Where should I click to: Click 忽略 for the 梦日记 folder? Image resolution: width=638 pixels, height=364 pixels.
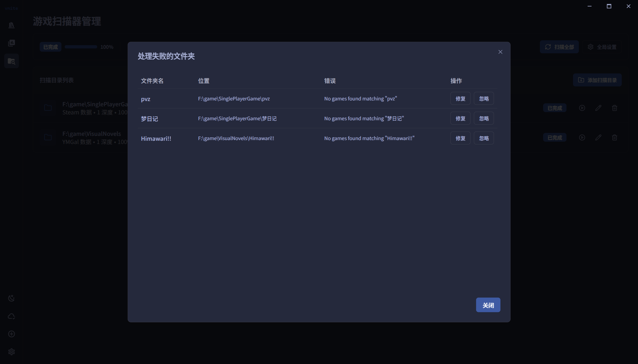(x=484, y=118)
